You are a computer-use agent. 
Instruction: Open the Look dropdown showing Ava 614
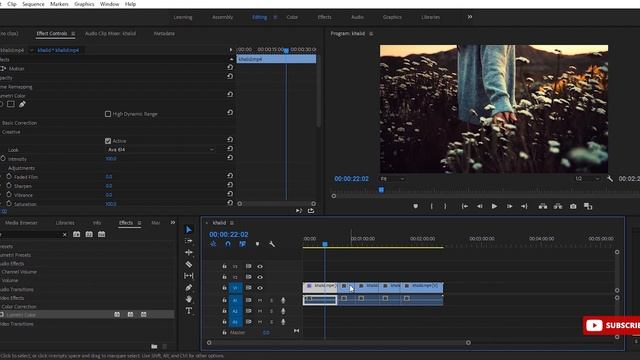[160, 150]
